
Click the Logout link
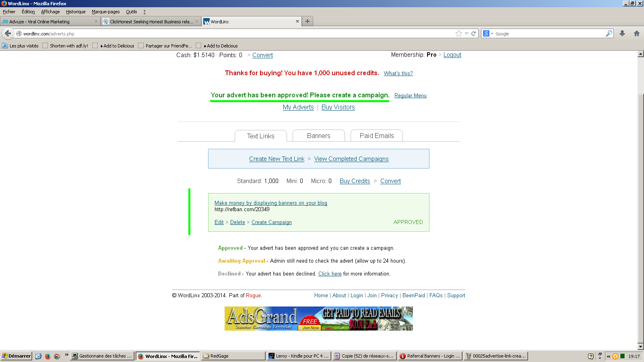[x=452, y=55]
